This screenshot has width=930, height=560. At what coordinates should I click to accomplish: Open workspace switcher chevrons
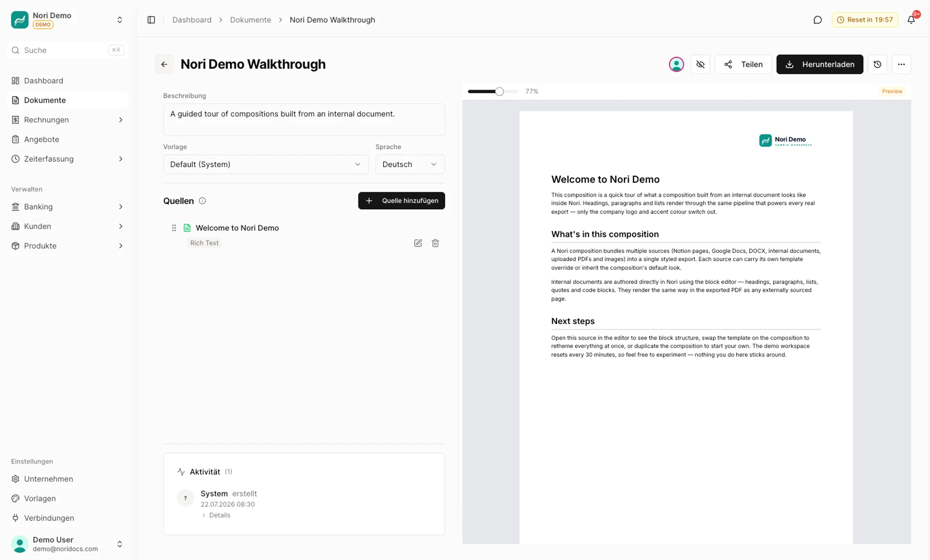coord(120,20)
